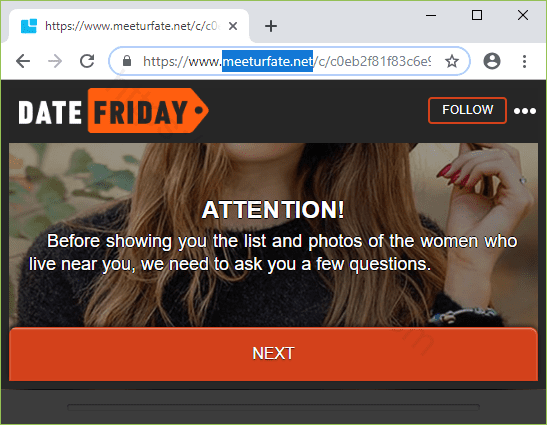Open the page's three-dot options menu
This screenshot has width=547, height=425.
(525, 111)
